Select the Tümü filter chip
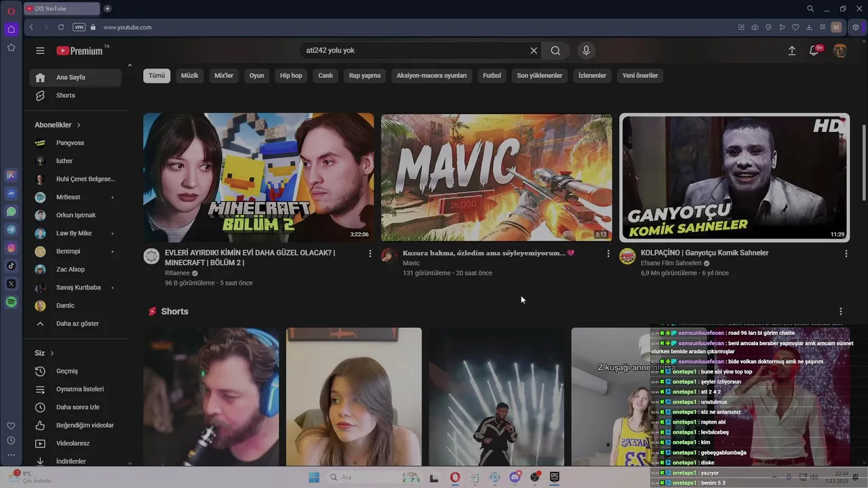868x488 pixels. 157,76
